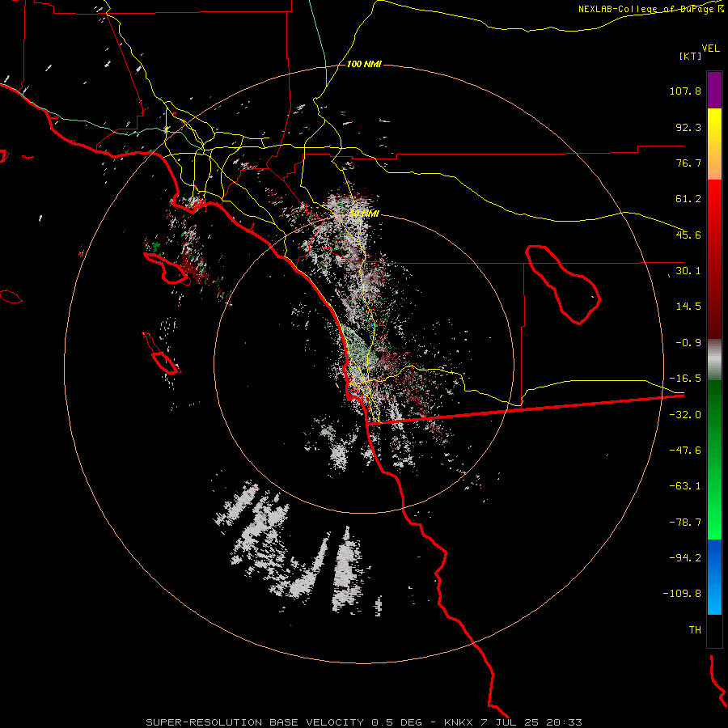728x728 pixels.
Task: Select the -0.9 scale value
Action: (688, 343)
